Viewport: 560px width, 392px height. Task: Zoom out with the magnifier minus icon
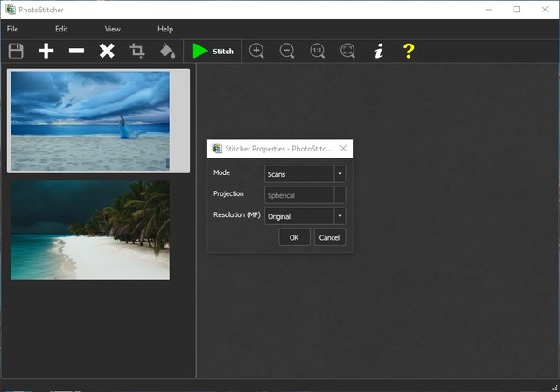tap(287, 51)
